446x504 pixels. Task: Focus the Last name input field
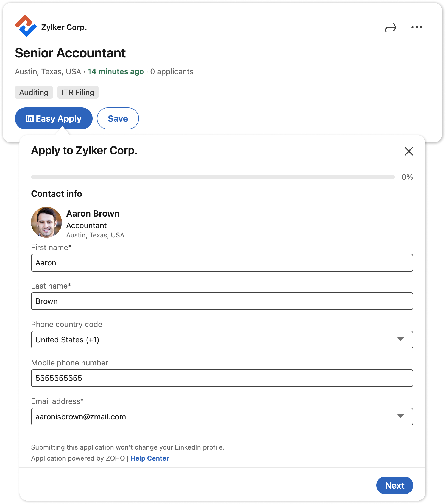pyautogui.click(x=222, y=301)
